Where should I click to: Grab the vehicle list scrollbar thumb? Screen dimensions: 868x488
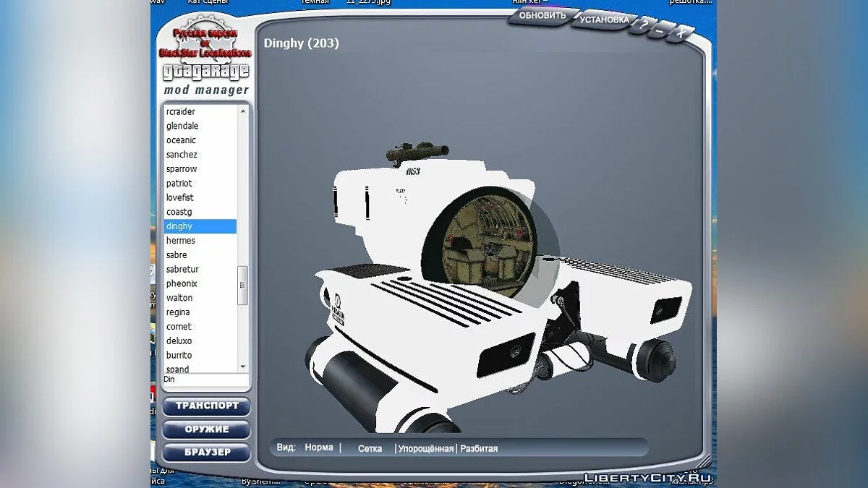(x=243, y=285)
